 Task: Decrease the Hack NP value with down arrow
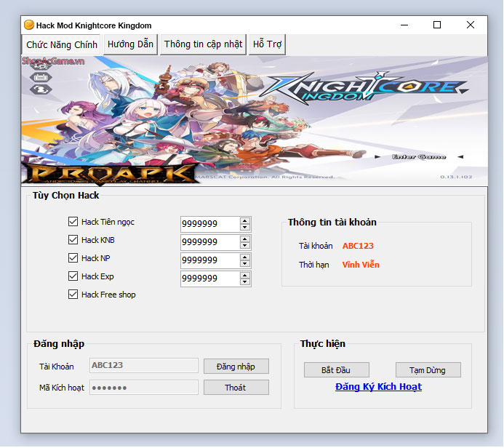(x=245, y=264)
